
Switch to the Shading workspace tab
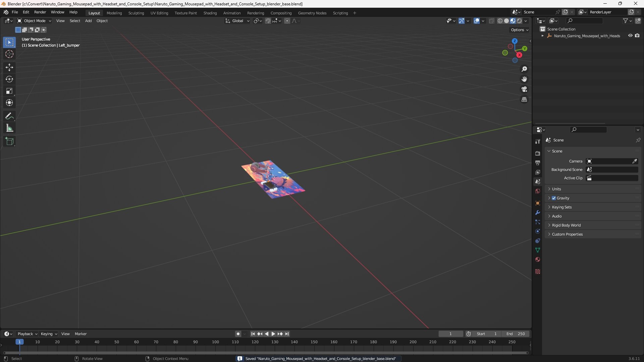coord(210,13)
